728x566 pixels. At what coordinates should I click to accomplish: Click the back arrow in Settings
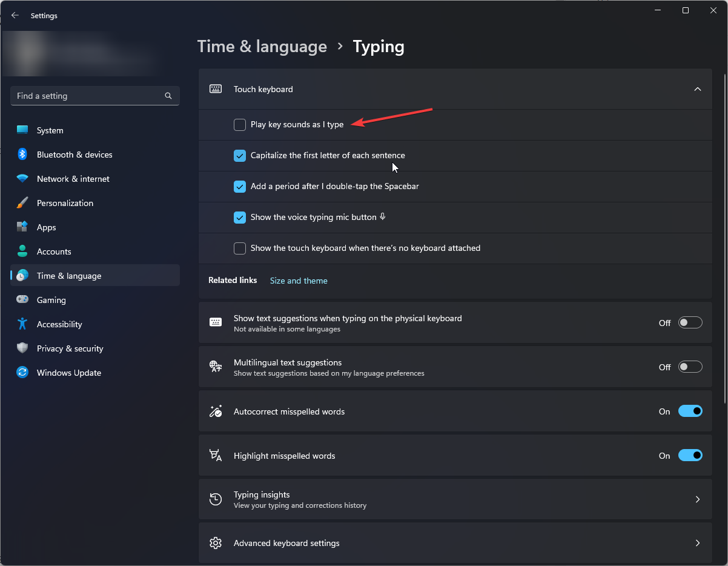point(15,16)
